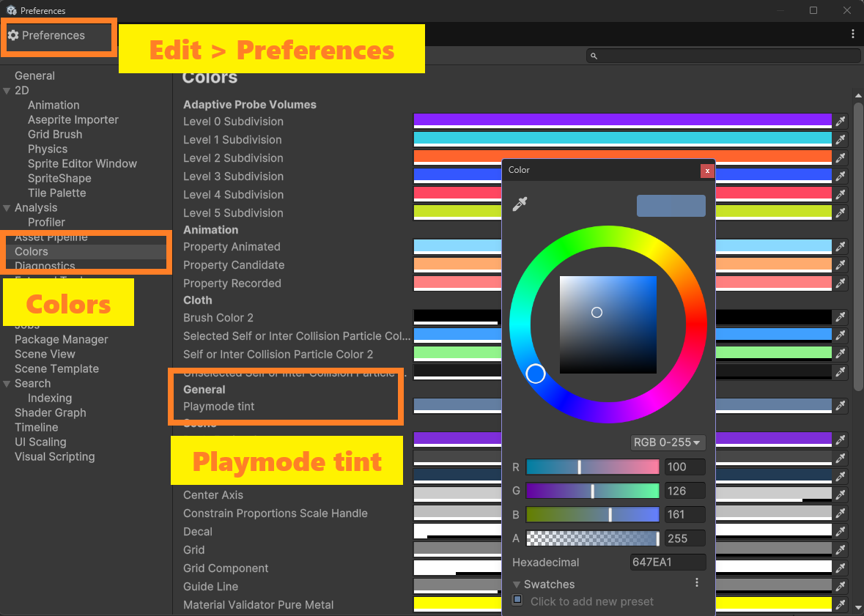Click eyedropper for Level 5 Subdivision

point(841,212)
